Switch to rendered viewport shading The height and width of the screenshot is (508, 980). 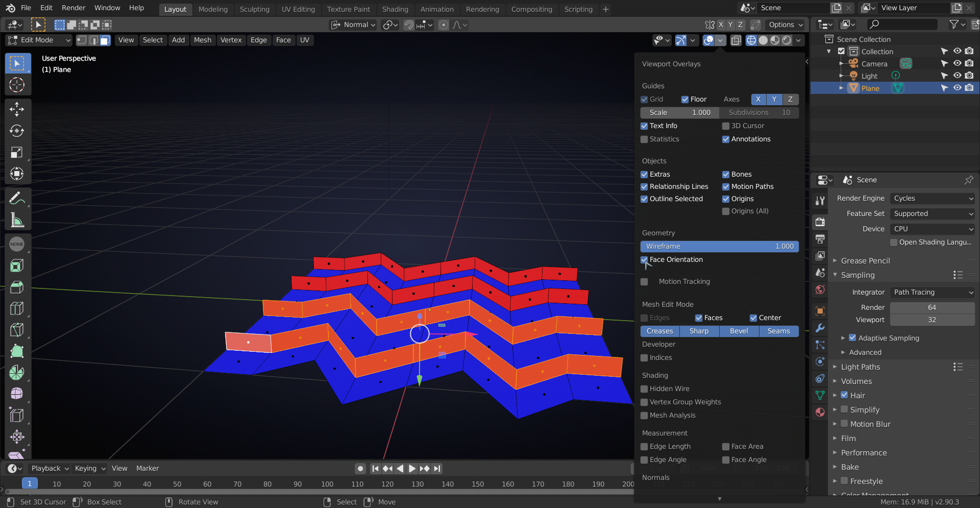(787, 40)
